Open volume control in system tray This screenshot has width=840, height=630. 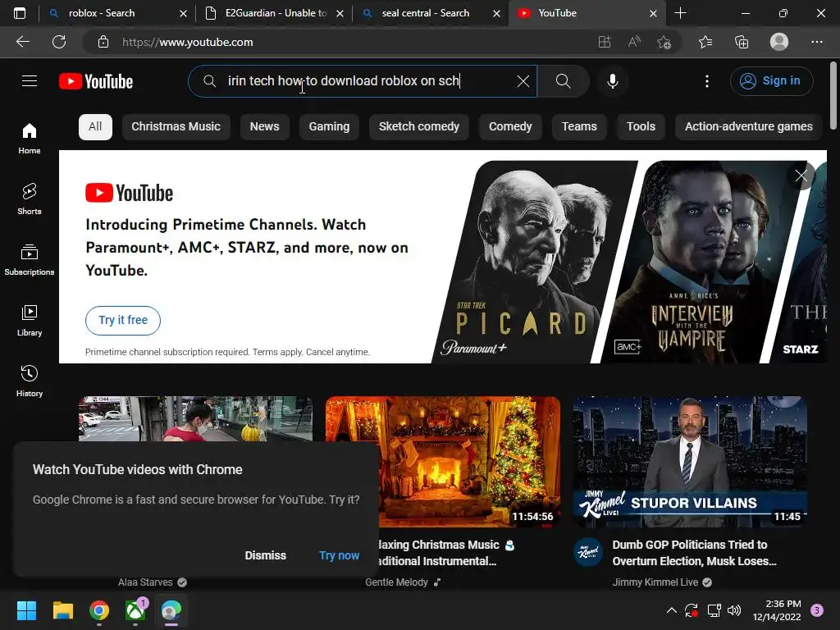pyautogui.click(x=734, y=610)
